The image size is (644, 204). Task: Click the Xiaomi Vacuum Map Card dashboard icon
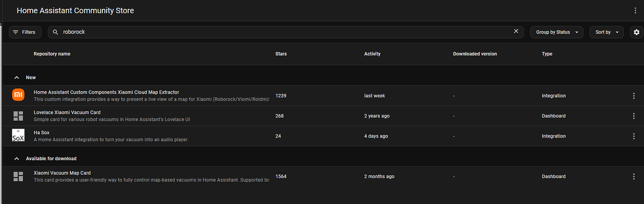coord(18,177)
